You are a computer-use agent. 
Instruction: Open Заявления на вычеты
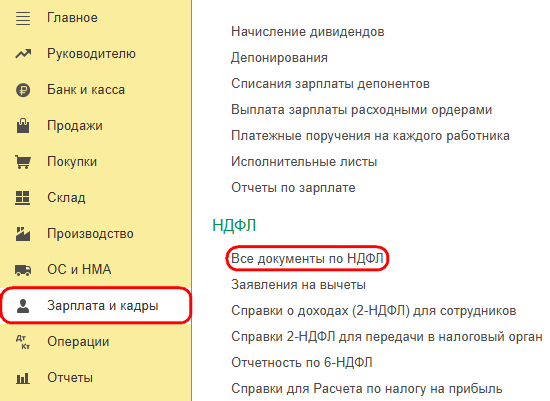click(x=298, y=285)
